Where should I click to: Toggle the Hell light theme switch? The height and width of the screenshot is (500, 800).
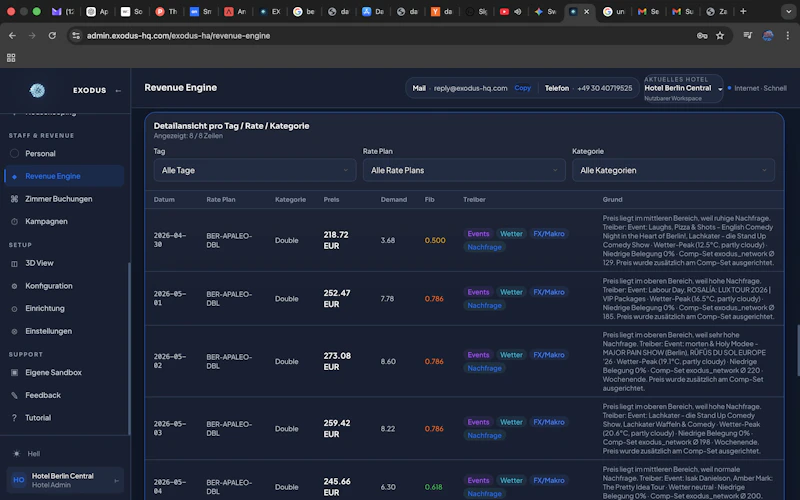coord(27,454)
